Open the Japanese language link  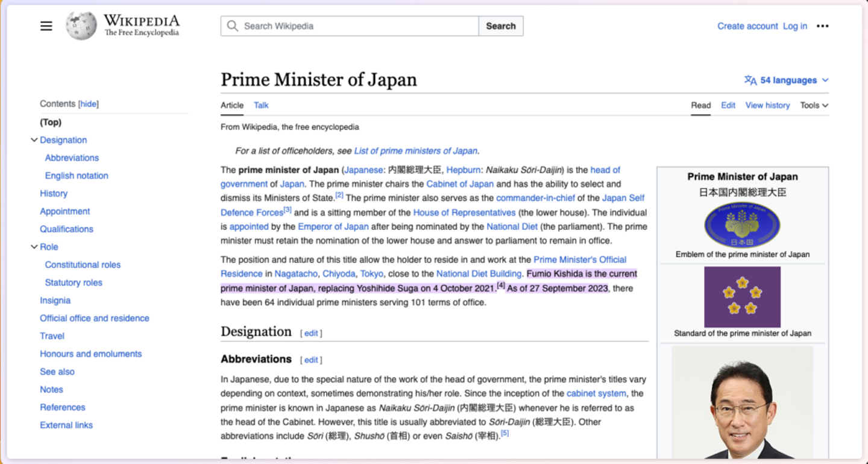(x=363, y=170)
